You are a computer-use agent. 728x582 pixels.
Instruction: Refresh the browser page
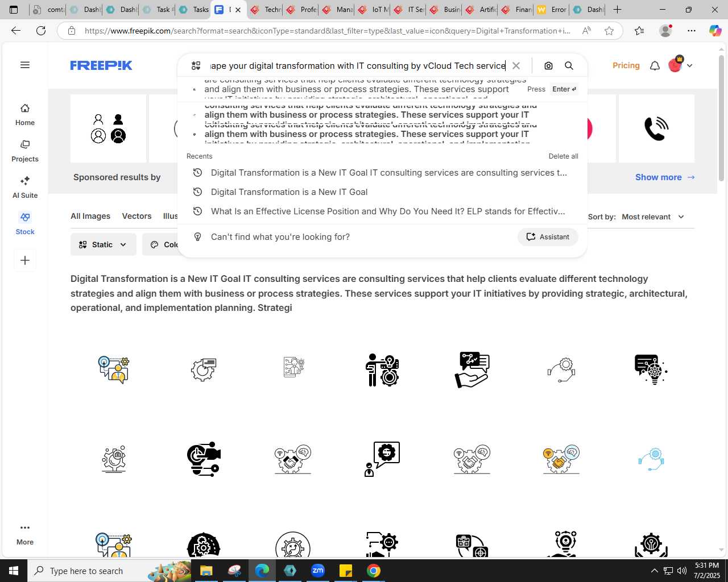[x=41, y=31]
